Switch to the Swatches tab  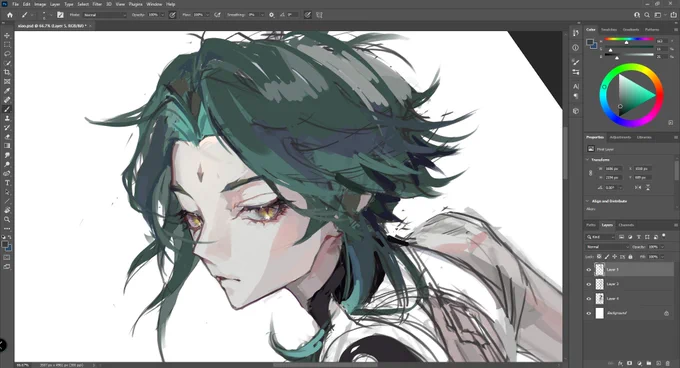pos(609,29)
